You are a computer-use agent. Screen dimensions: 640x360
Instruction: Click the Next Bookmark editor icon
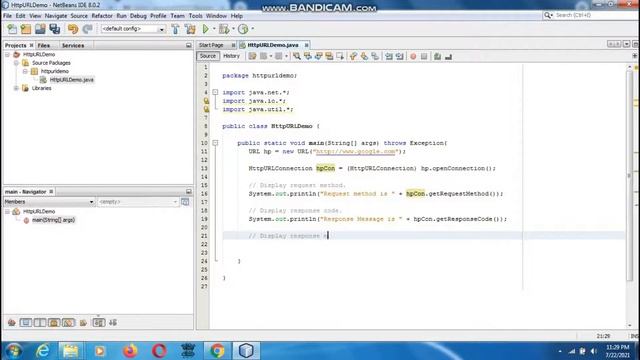pos(364,56)
